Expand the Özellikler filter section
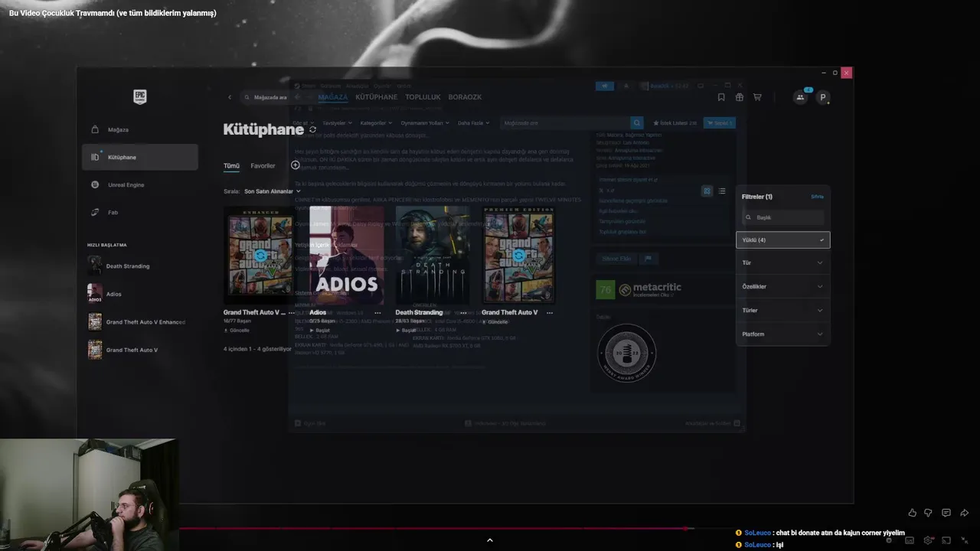Screen dimensions: 980x551 point(782,286)
